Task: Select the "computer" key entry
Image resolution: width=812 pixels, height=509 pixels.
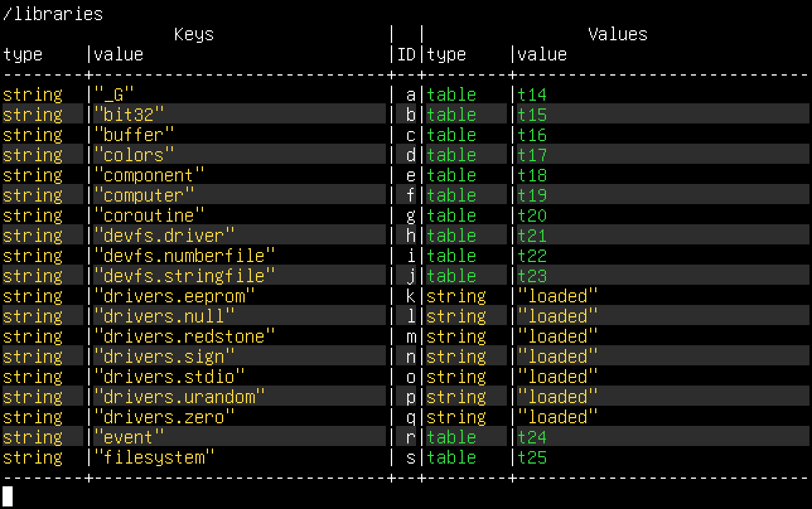Action: coord(144,195)
